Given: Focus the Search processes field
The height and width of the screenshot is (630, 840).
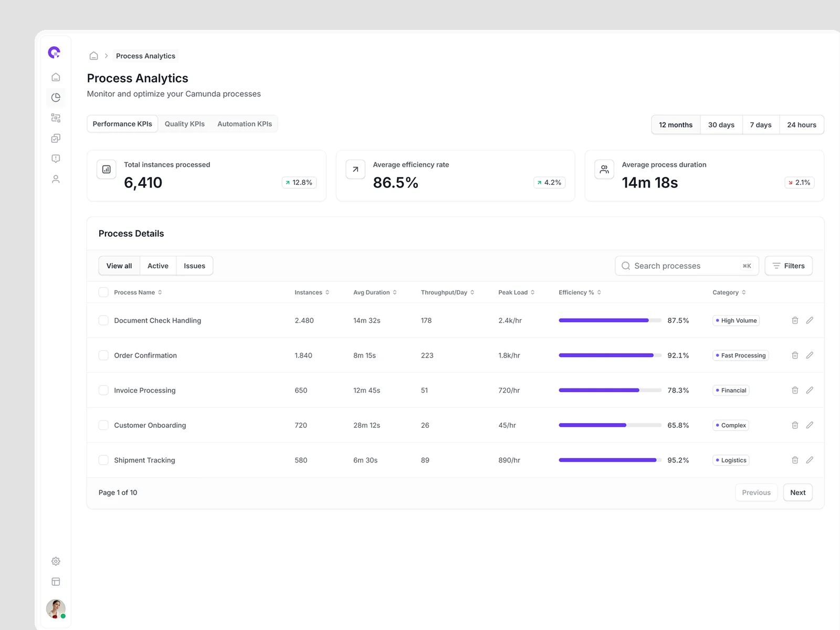Looking at the screenshot, I should (x=682, y=266).
